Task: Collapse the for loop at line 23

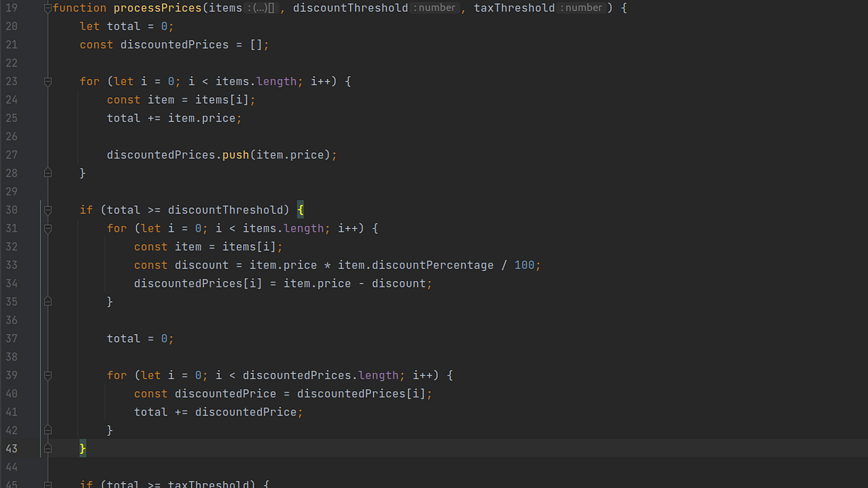Action: click(x=48, y=81)
